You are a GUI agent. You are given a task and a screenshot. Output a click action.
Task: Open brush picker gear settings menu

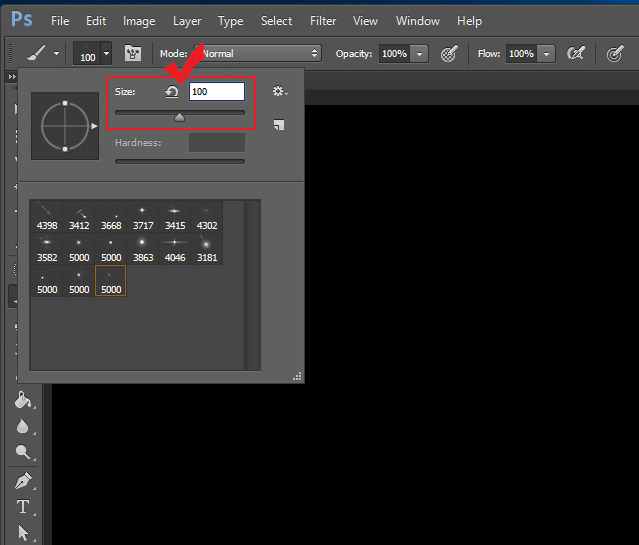coord(280,91)
